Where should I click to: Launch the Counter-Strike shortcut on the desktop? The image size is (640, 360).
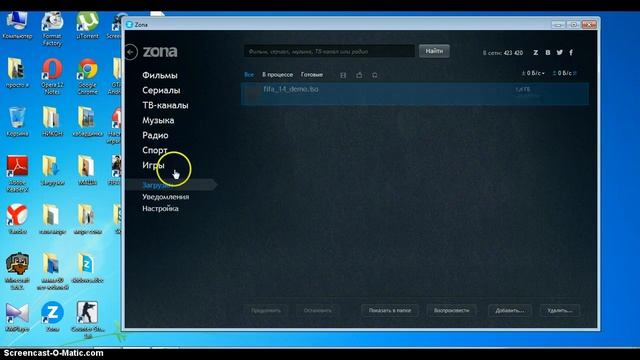coord(87,320)
